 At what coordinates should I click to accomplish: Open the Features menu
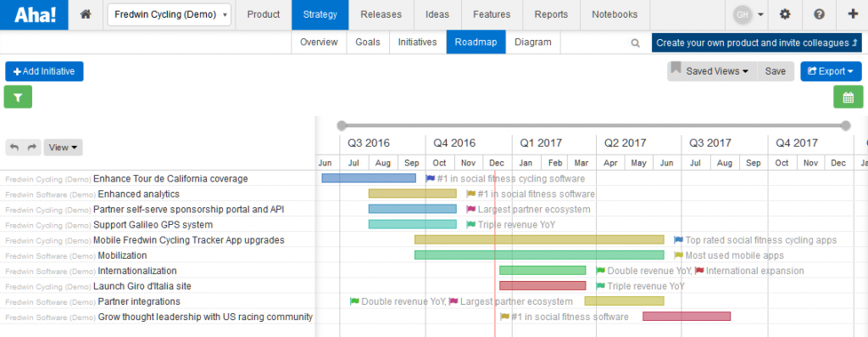tap(492, 15)
